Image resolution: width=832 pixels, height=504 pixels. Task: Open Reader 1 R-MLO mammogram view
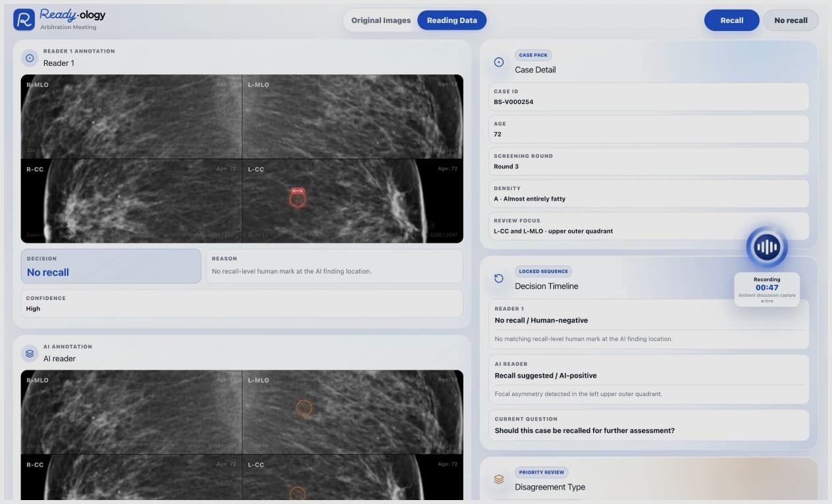pyautogui.click(x=132, y=116)
